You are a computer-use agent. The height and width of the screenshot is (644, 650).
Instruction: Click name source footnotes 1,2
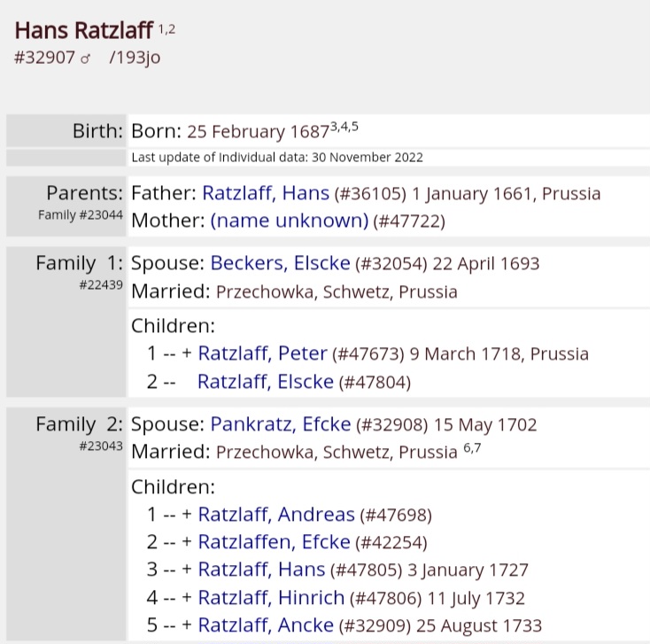coord(167,30)
